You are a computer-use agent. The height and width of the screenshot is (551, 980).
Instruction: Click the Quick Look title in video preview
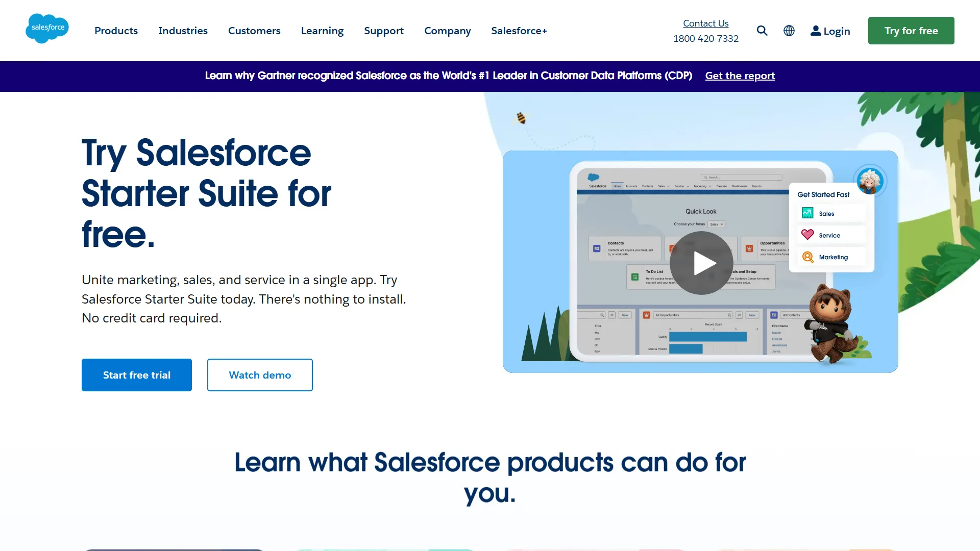pyautogui.click(x=701, y=211)
